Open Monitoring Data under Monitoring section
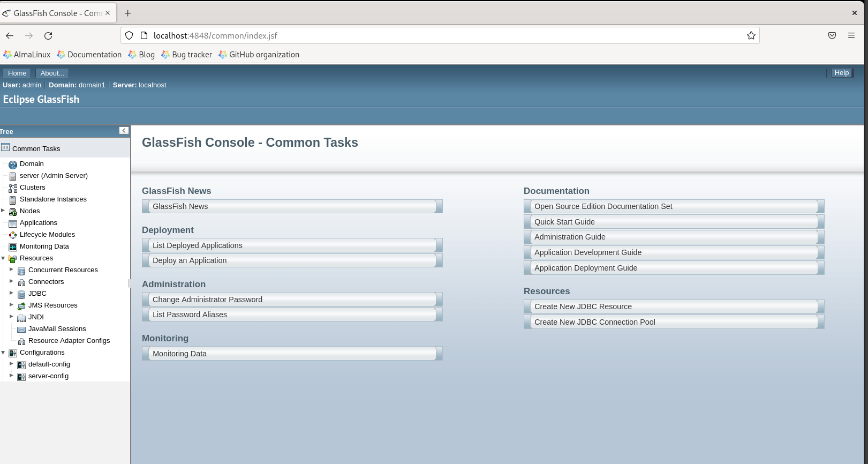 coord(292,354)
